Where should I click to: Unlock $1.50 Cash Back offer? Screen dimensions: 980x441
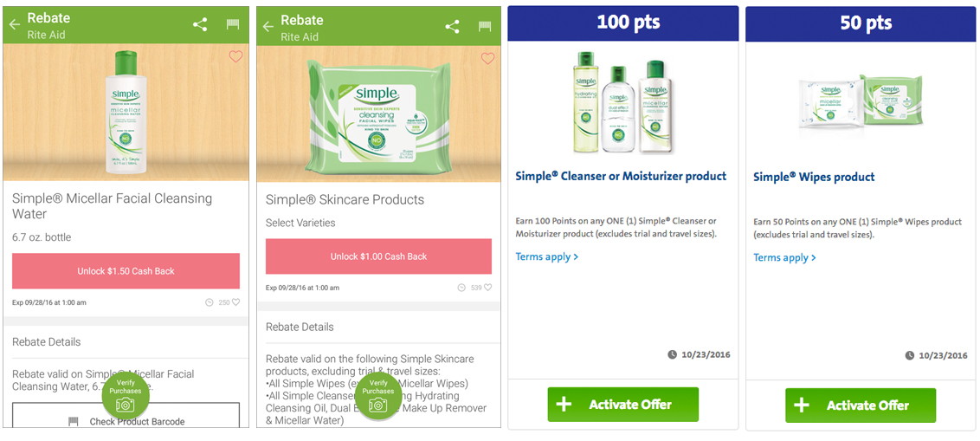[126, 271]
